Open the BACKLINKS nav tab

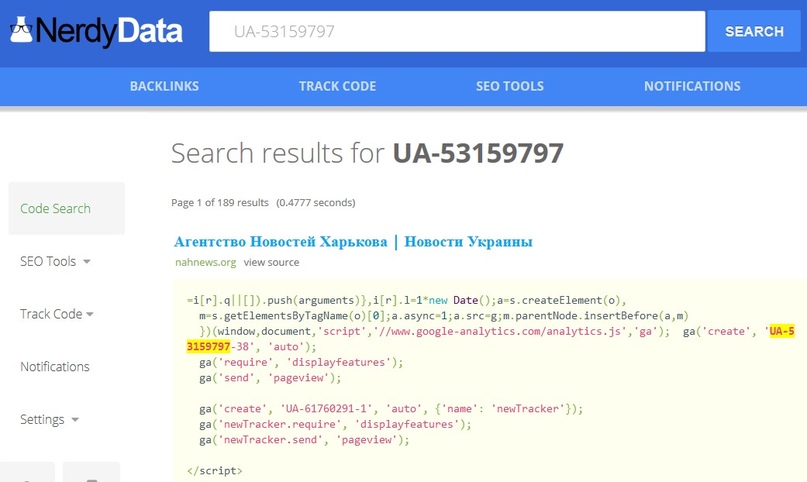coord(164,86)
